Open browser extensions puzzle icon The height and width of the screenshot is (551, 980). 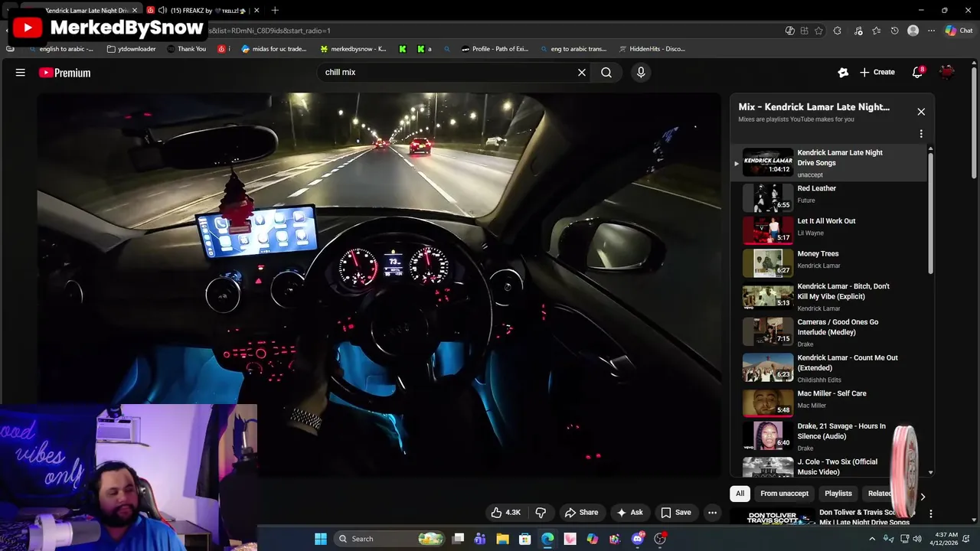pyautogui.click(x=837, y=31)
